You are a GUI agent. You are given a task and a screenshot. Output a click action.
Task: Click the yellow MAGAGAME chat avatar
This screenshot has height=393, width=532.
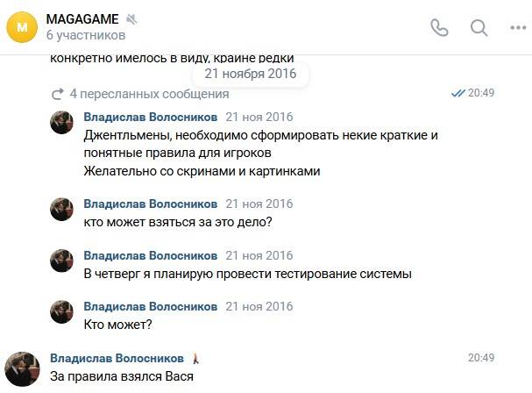(x=22, y=27)
